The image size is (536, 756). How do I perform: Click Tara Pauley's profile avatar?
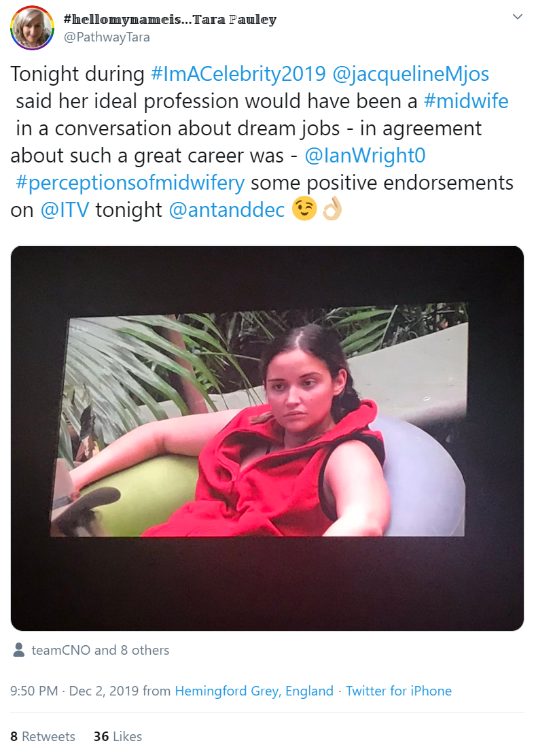(32, 28)
